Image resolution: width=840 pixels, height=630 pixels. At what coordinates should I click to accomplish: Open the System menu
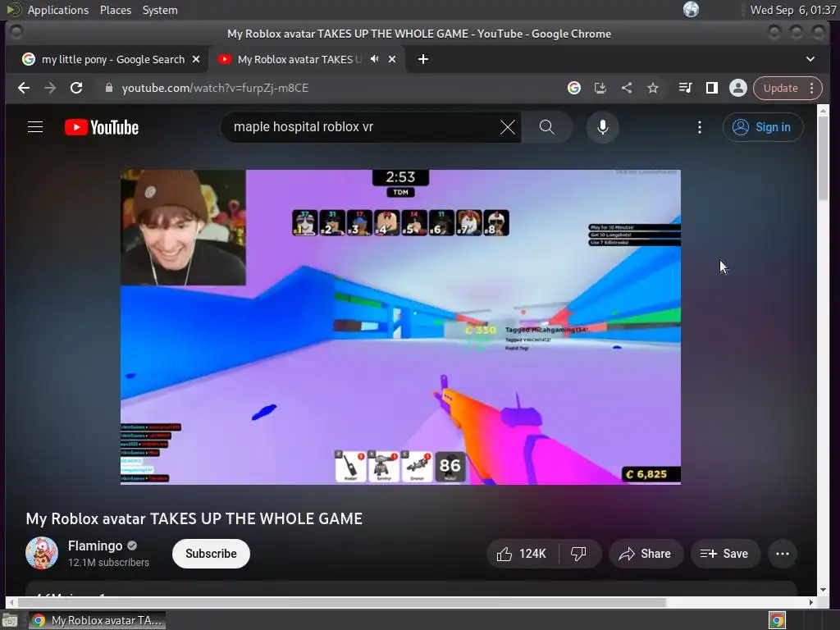pyautogui.click(x=160, y=10)
